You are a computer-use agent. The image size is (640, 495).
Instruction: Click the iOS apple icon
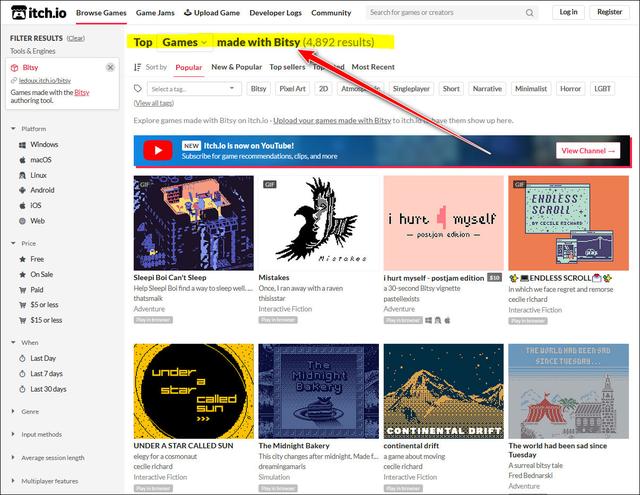pyautogui.click(x=22, y=206)
